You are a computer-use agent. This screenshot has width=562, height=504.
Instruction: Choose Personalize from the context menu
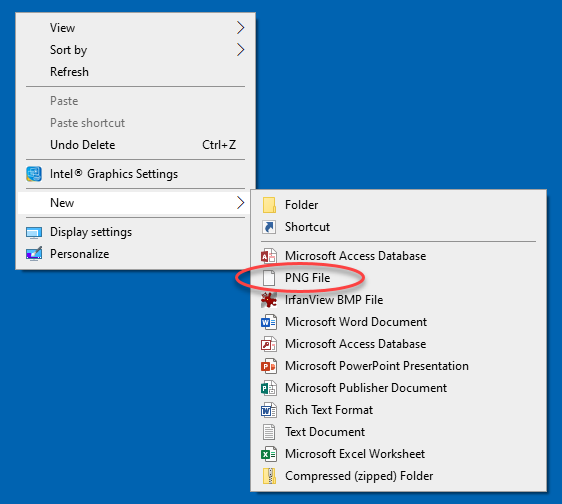(x=135, y=254)
